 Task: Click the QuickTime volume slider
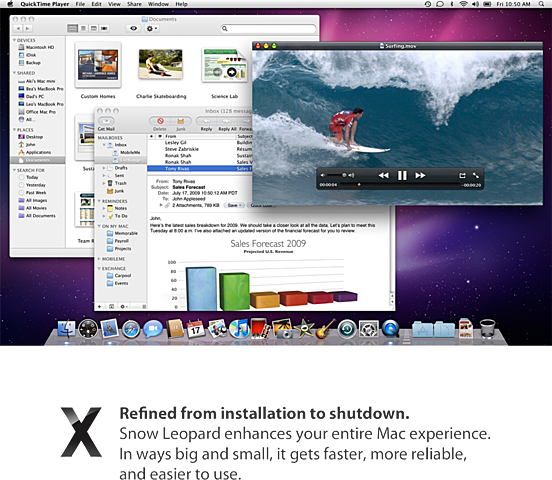click(x=336, y=175)
